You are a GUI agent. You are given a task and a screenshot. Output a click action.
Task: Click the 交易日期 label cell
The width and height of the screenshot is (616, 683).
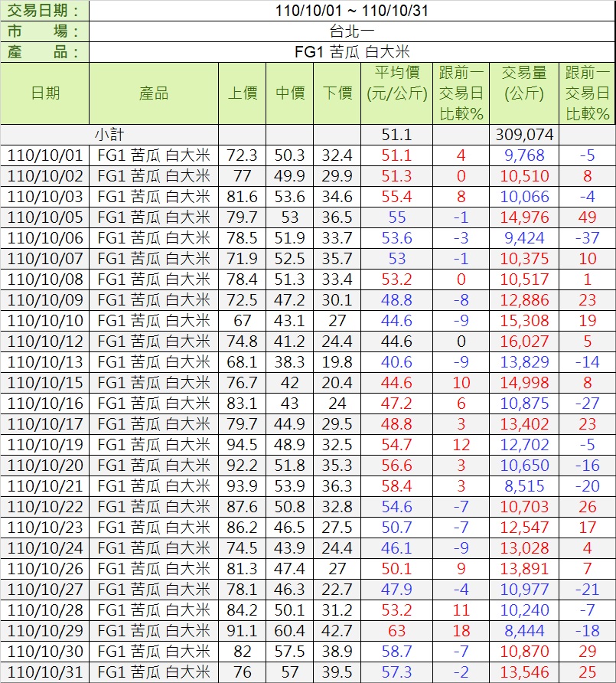45,11
